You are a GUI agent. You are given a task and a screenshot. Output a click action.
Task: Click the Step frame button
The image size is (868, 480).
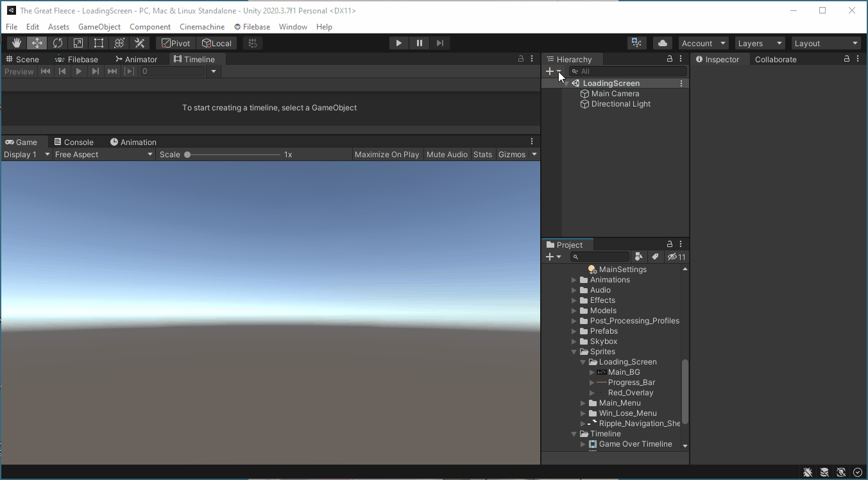pos(440,43)
